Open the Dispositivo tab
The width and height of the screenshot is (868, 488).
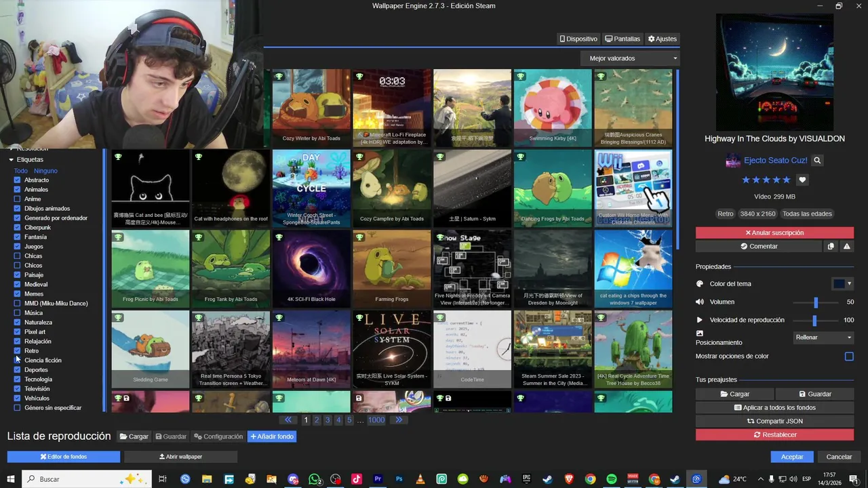tap(578, 39)
